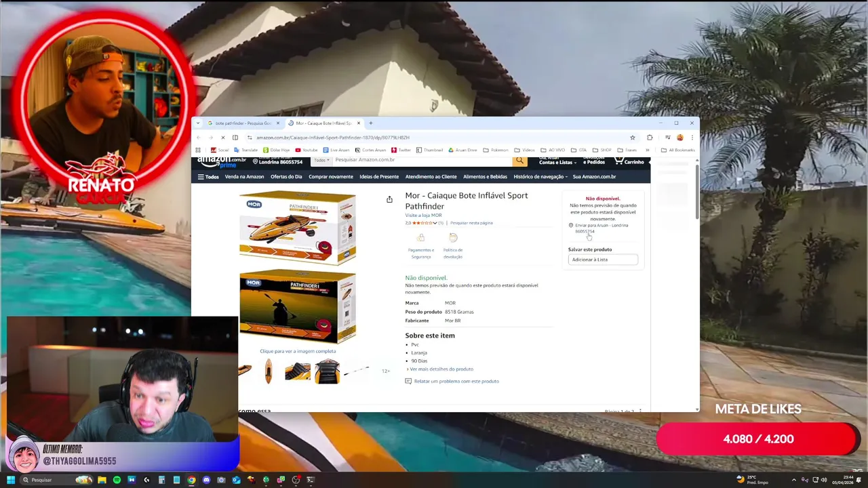Open the Todos search category dropdown
The width and height of the screenshot is (868, 488).
[x=322, y=161]
